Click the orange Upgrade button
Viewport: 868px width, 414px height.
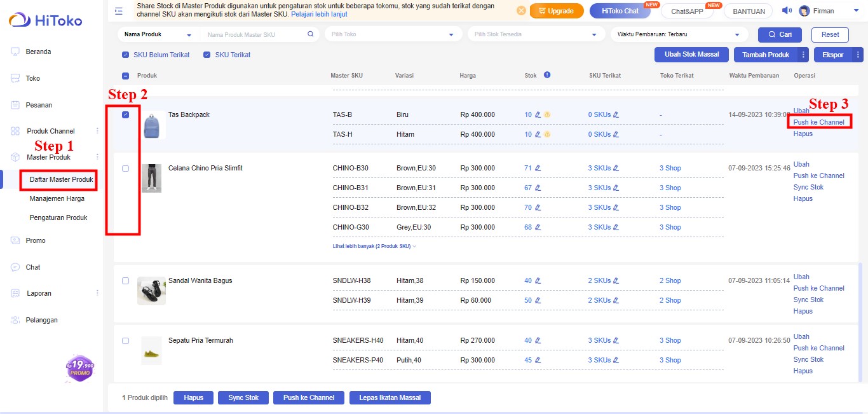point(557,11)
